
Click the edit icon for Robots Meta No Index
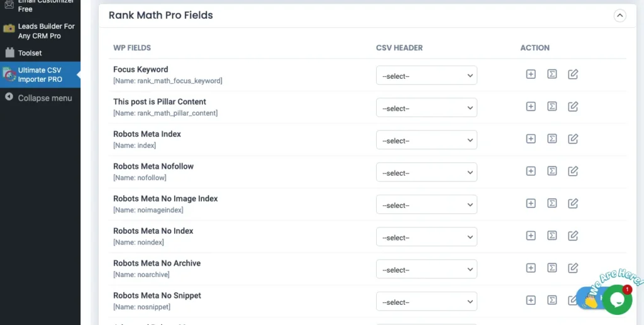tap(573, 236)
